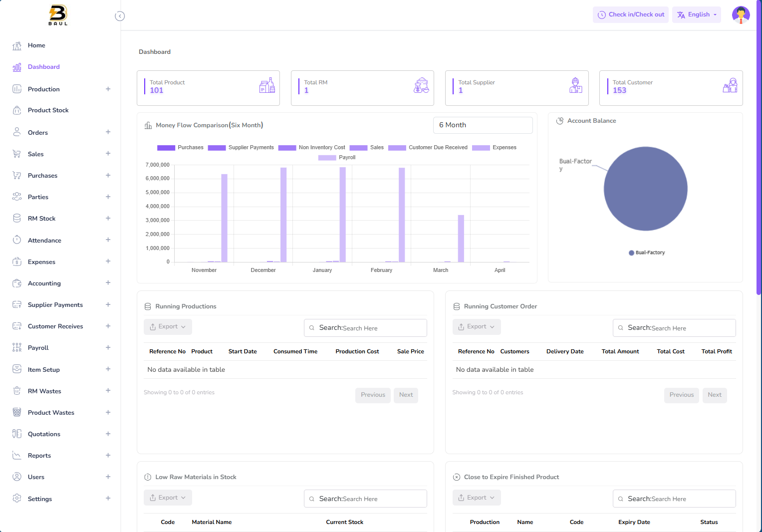762x532 pixels.
Task: Click the Check in/Check out button
Action: tap(631, 15)
